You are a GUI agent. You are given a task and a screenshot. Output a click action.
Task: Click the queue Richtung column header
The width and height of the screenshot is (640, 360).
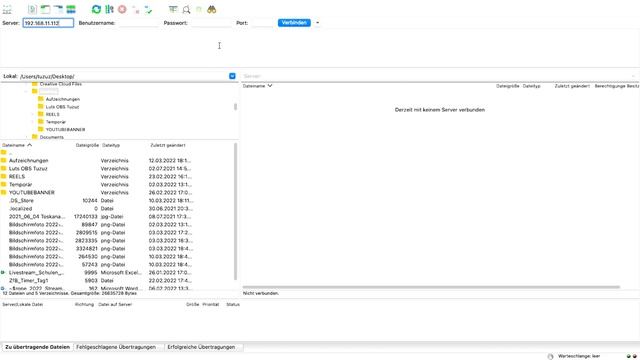[x=84, y=304]
